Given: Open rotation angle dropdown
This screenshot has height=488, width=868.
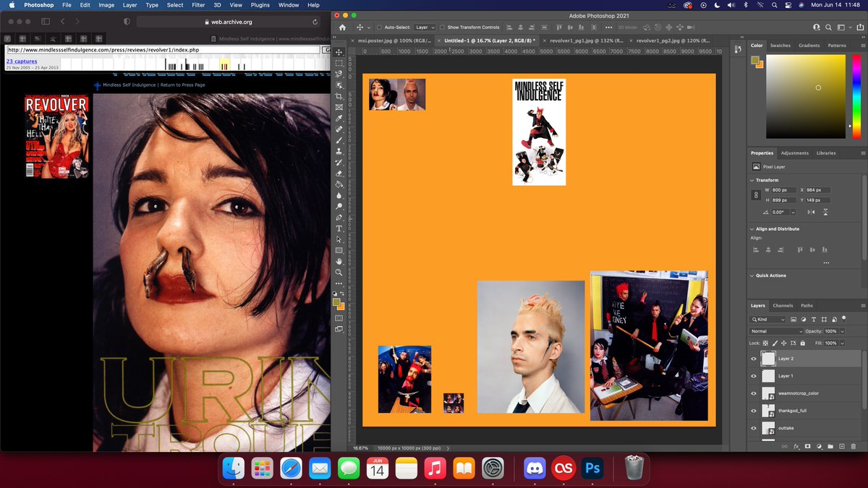Looking at the screenshot, I should (793, 212).
